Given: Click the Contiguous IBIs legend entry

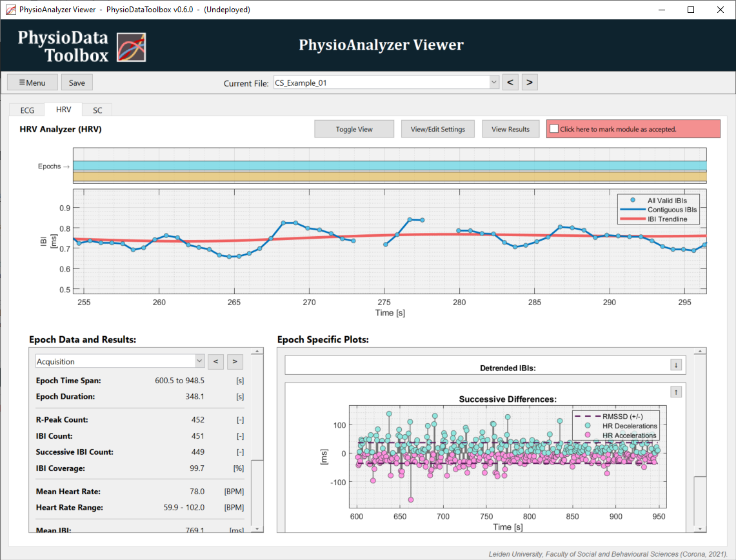Looking at the screenshot, I should point(658,209).
